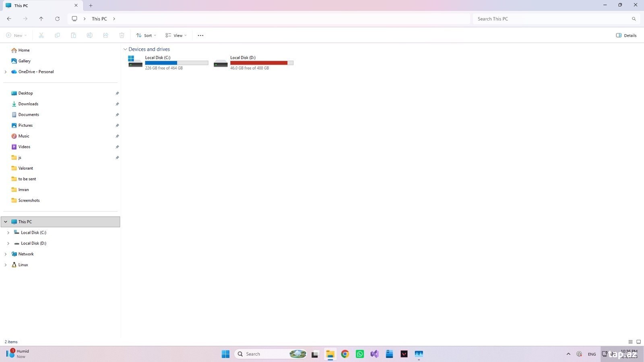The height and width of the screenshot is (362, 644).
Task: Go up one level with Up arrow
Action: (41, 19)
